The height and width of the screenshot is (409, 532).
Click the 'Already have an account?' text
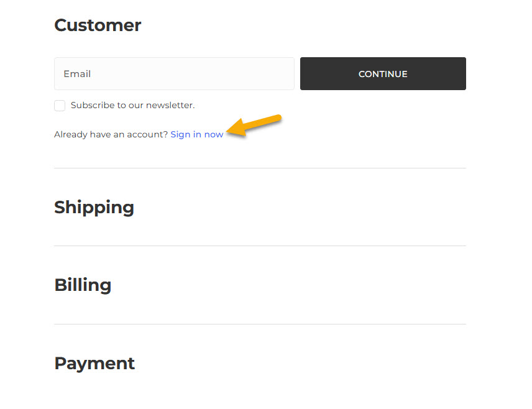(x=111, y=134)
